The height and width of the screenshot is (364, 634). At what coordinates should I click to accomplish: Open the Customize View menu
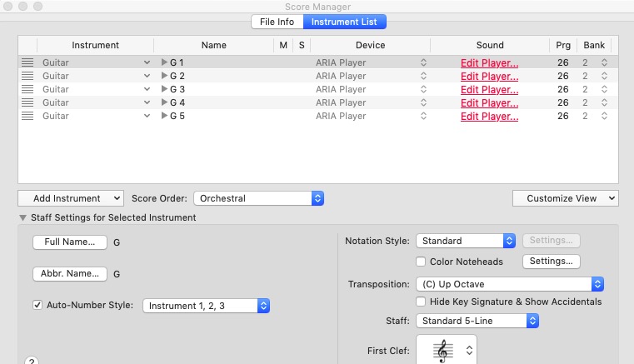coord(565,198)
